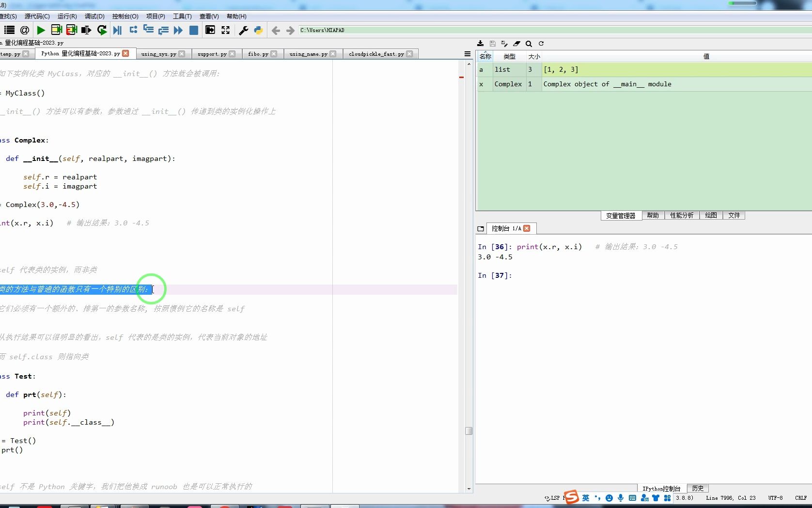Open 调试(D) menu

pyautogui.click(x=94, y=16)
